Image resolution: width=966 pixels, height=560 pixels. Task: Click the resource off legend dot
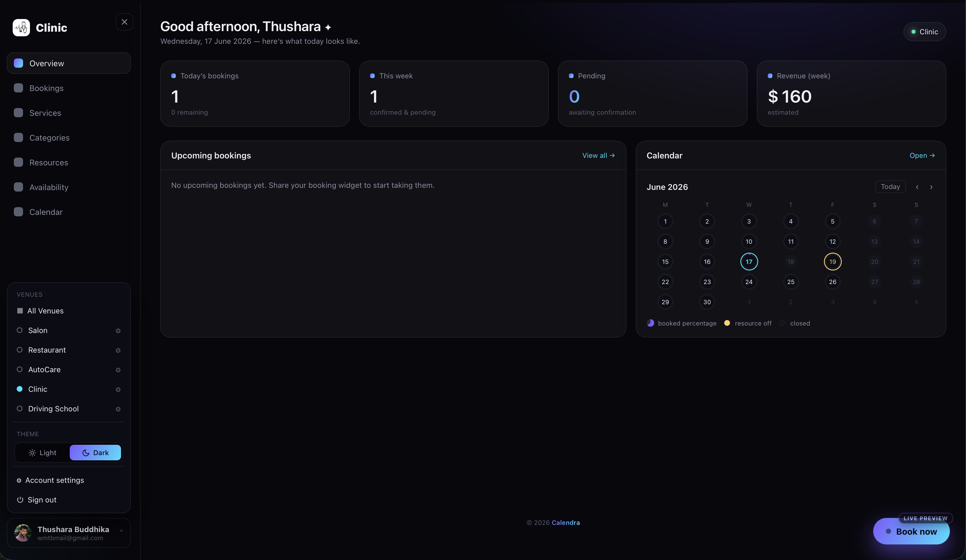(727, 323)
